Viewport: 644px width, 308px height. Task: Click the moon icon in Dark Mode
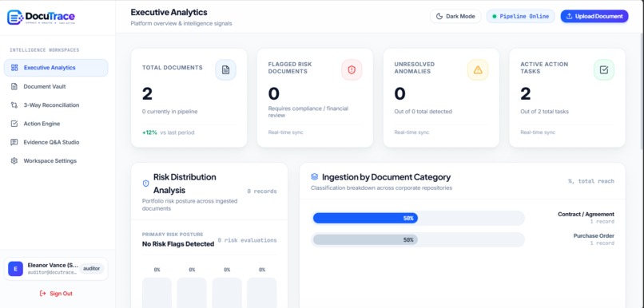(x=439, y=17)
